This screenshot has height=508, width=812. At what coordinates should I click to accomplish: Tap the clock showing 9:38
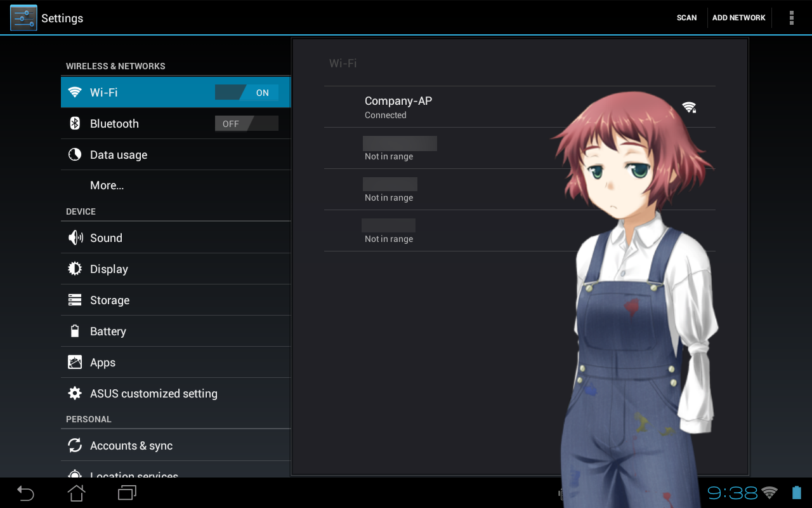click(733, 493)
